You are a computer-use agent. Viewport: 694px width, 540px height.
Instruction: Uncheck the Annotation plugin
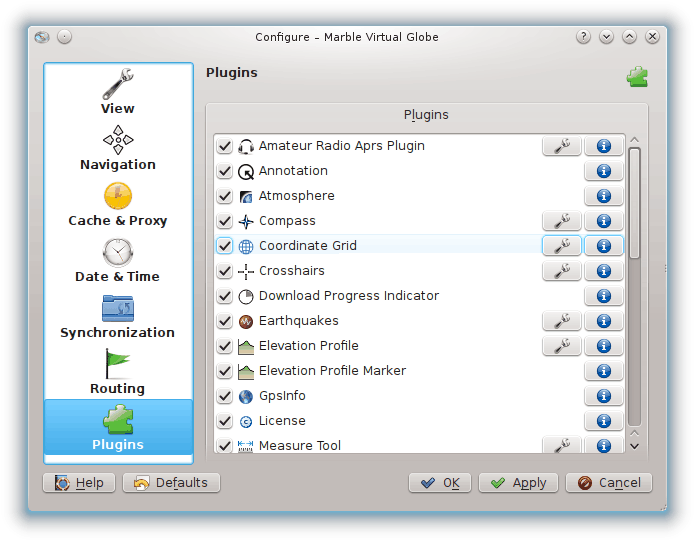[225, 171]
